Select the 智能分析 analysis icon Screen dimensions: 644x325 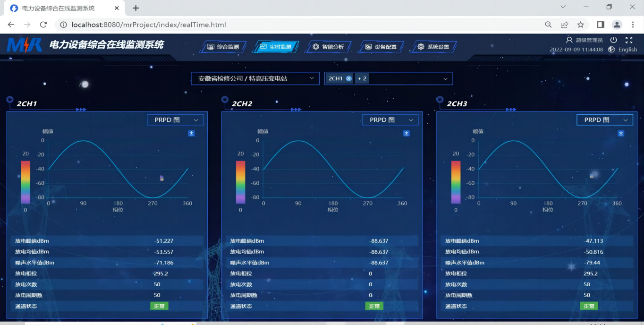328,47
